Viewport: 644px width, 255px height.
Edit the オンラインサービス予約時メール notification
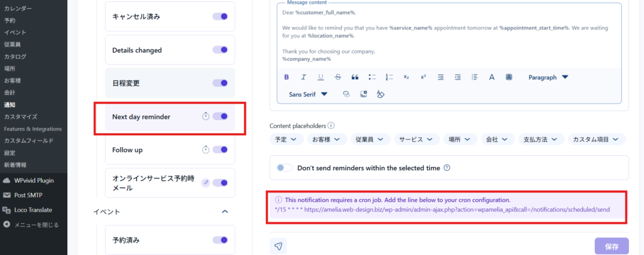[x=206, y=183]
